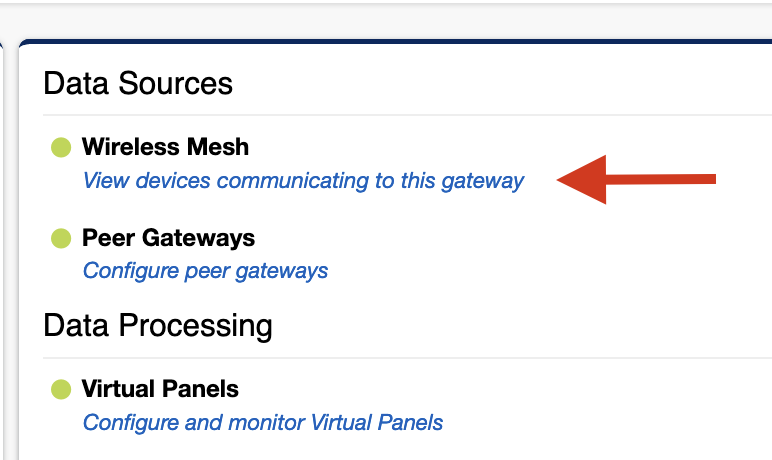Click the dark blue top panel border

pyautogui.click(x=400, y=43)
